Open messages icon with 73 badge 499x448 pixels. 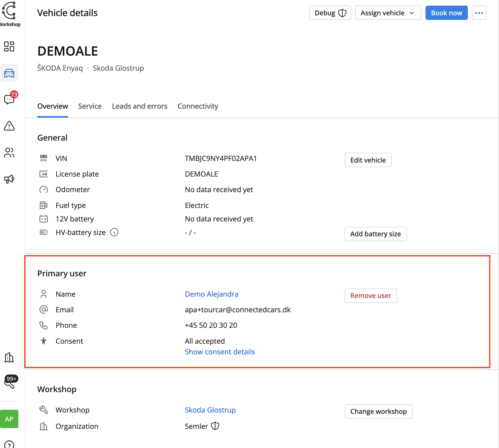[x=9, y=99]
